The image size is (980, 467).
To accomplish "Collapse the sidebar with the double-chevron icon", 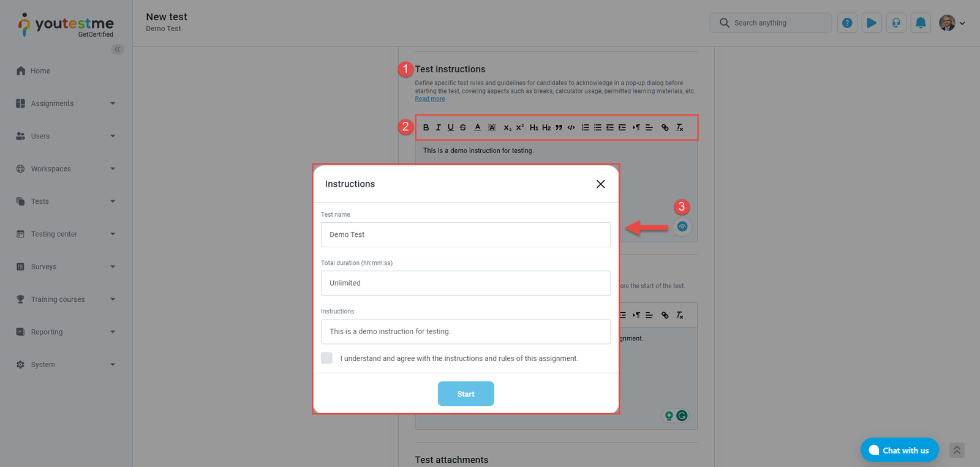I will [x=118, y=50].
